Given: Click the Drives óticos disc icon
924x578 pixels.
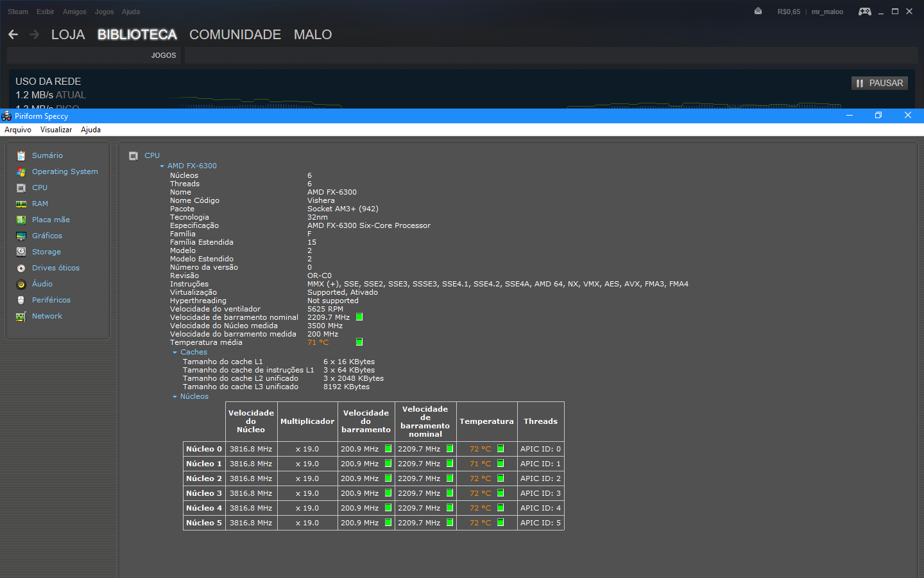Looking at the screenshot, I should (x=21, y=268).
